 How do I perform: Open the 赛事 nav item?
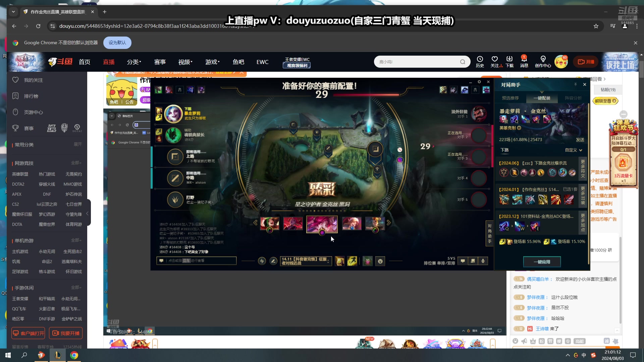[160, 62]
